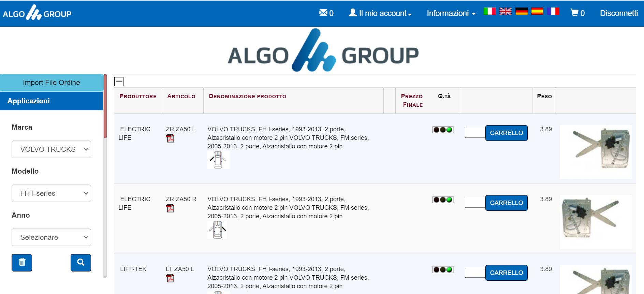Open PDF for article ZR ZA50 R
Image resolution: width=644 pixels, height=294 pixels.
pos(170,208)
